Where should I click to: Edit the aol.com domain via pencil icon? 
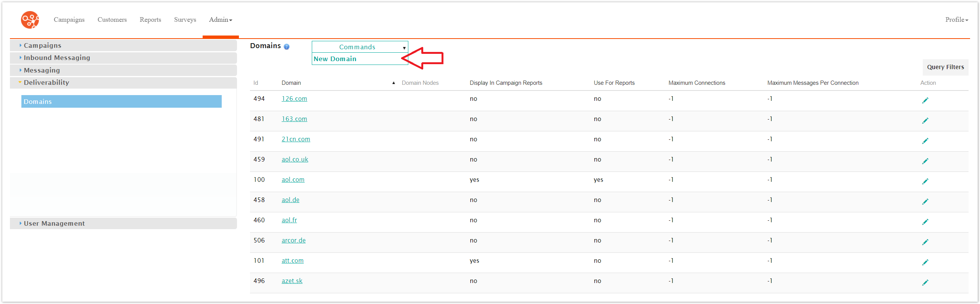(925, 181)
